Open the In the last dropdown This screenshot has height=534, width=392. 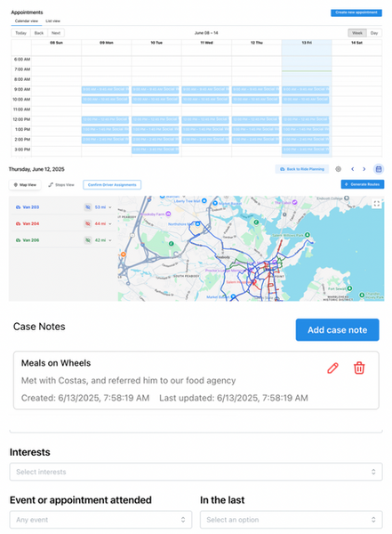292,520
